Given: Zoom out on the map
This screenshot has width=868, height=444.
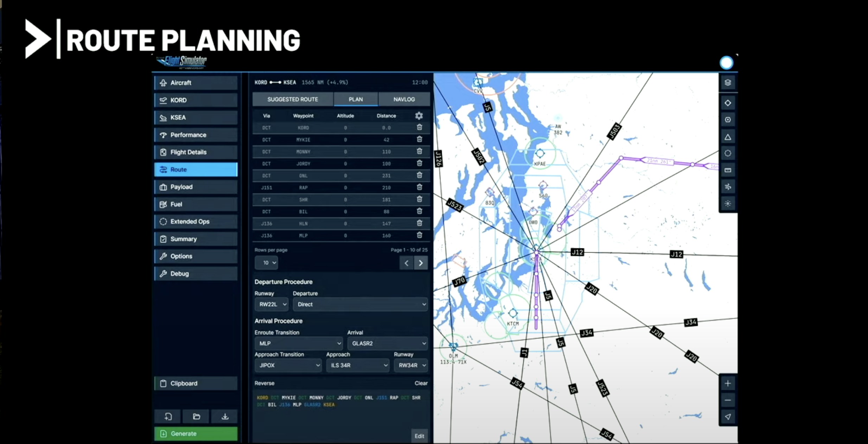Looking at the screenshot, I should pyautogui.click(x=728, y=400).
